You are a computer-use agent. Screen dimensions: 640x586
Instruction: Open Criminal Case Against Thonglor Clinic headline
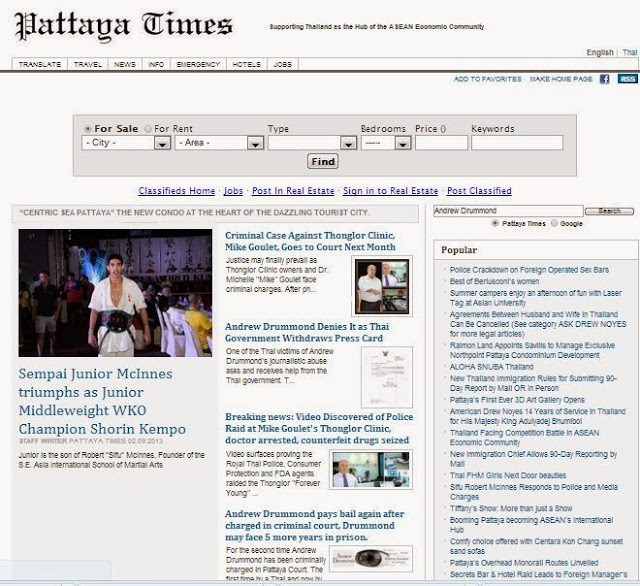tap(310, 241)
